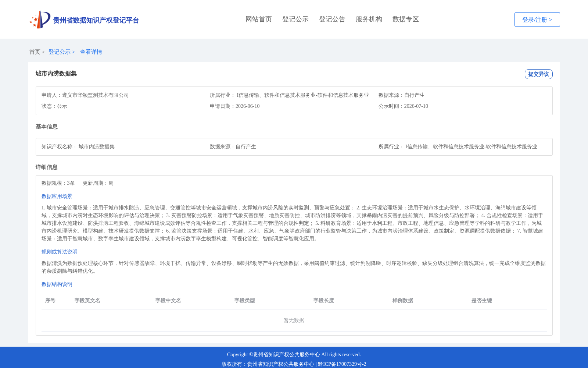Click the 数据应用场景 subsection title

(57, 196)
